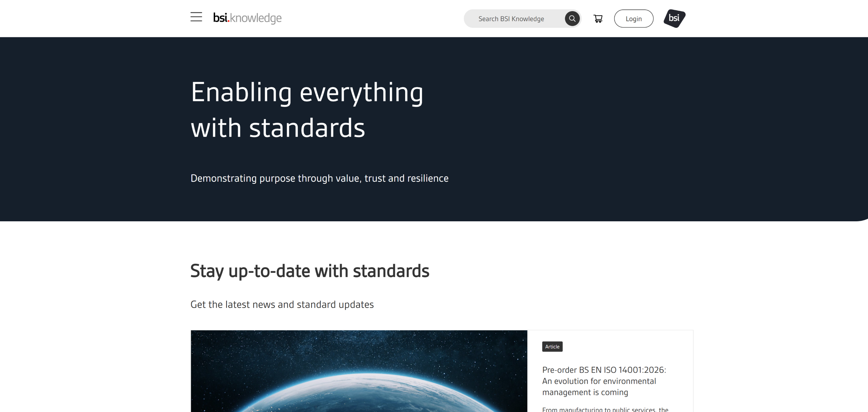868x412 pixels.
Task: Click the "with standards" hero headline line
Action: [278, 128]
